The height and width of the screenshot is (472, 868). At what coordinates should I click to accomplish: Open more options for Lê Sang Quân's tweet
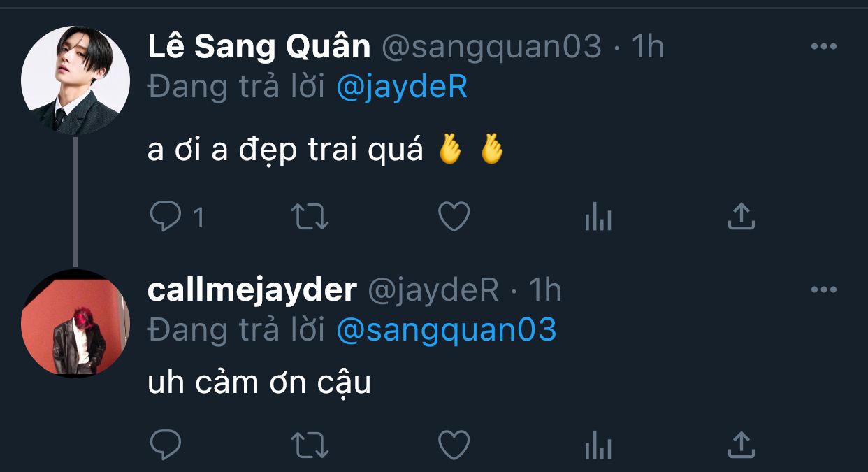pyautogui.click(x=823, y=47)
